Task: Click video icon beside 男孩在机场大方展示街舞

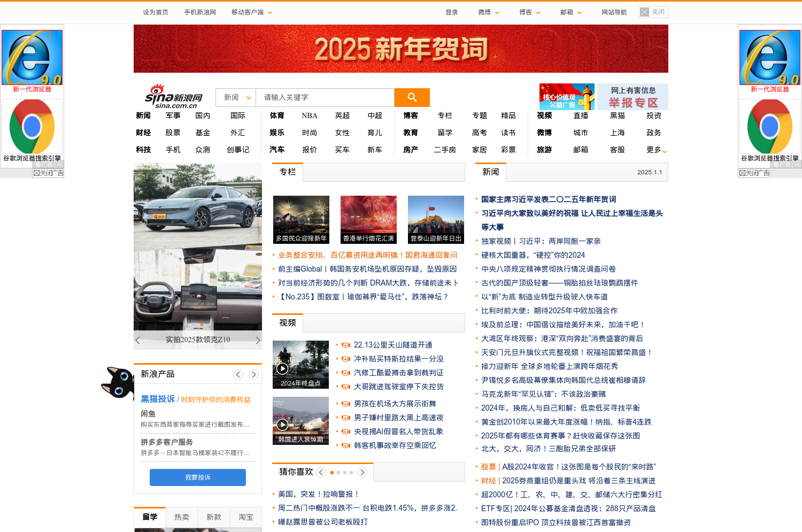Action: (x=346, y=404)
